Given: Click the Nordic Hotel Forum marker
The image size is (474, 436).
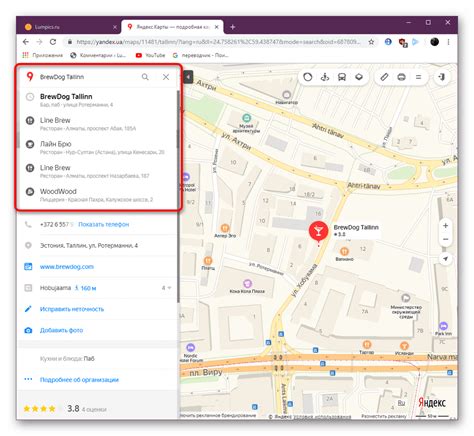Looking at the screenshot, I should [x=190, y=348].
